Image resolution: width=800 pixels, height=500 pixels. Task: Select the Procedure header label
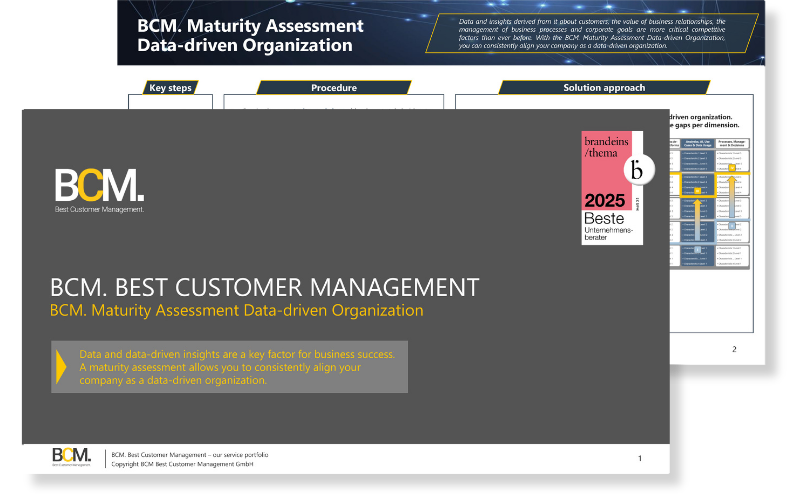point(334,88)
